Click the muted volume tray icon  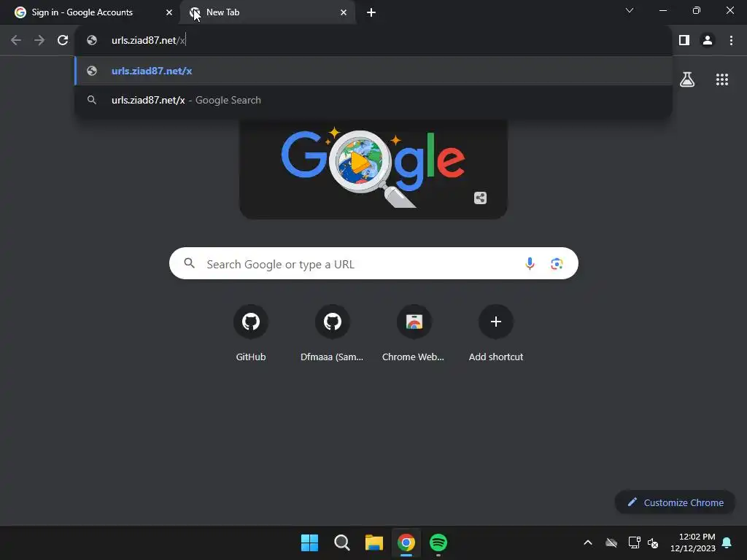click(x=653, y=542)
